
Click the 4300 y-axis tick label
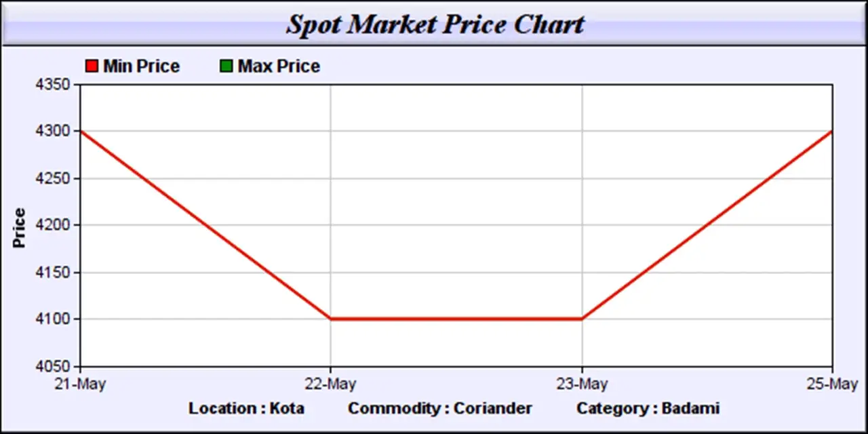tap(52, 132)
